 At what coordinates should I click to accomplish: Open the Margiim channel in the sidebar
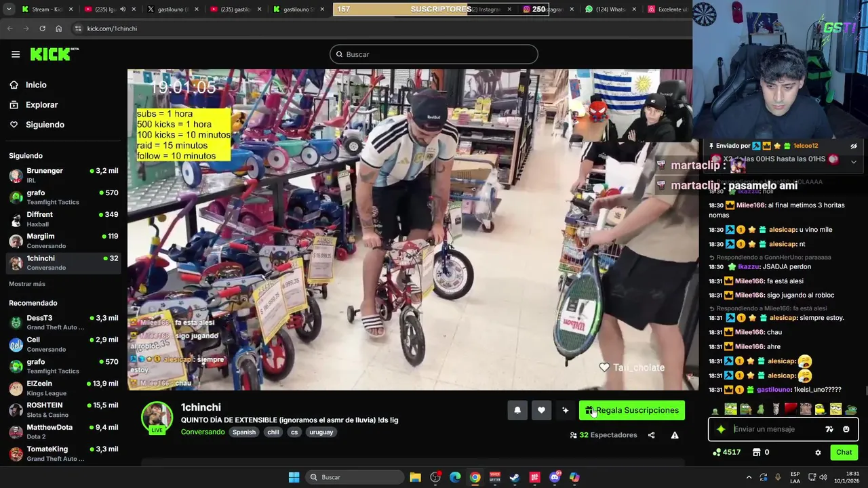point(64,241)
